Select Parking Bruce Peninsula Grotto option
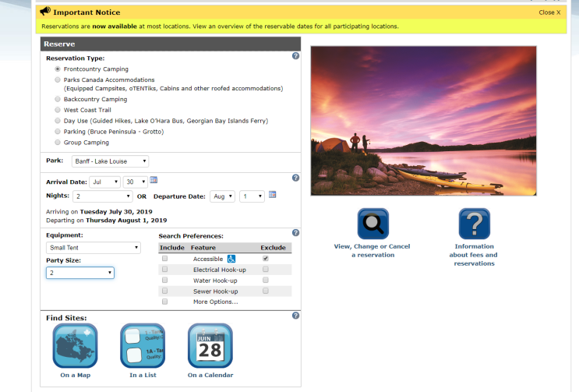Screen dimensions: 579x392 57,132
